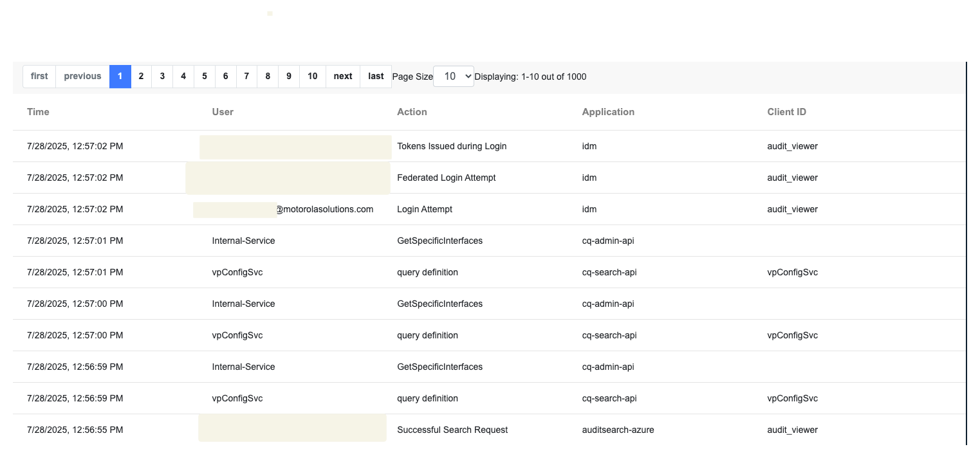The image size is (980, 458).
Task: Select the 'Federated Login Attempt' action cell
Action: pos(447,178)
